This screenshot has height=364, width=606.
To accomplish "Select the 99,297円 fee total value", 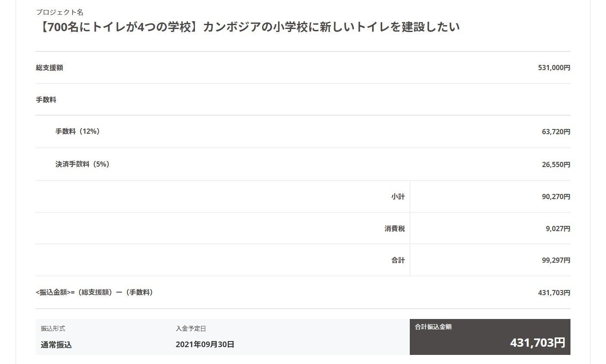I will point(556,260).
